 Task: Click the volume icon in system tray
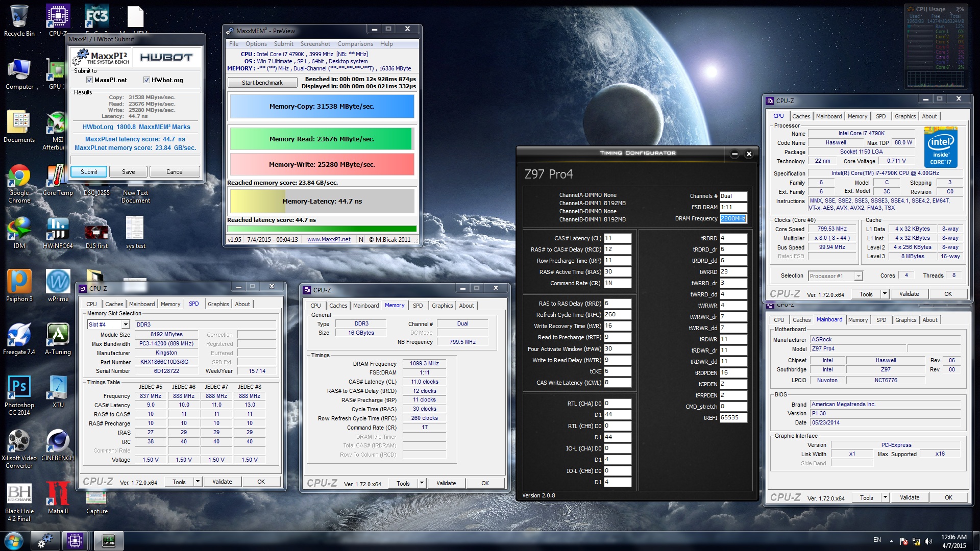click(928, 541)
